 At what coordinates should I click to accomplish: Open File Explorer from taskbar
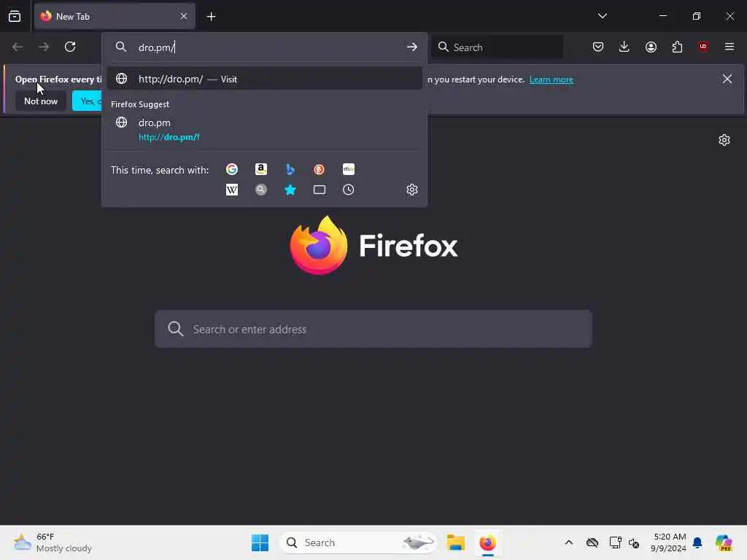coord(455,542)
